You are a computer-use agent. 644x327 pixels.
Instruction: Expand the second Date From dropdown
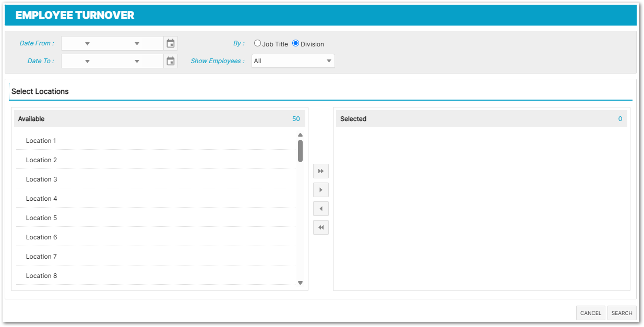(137, 44)
